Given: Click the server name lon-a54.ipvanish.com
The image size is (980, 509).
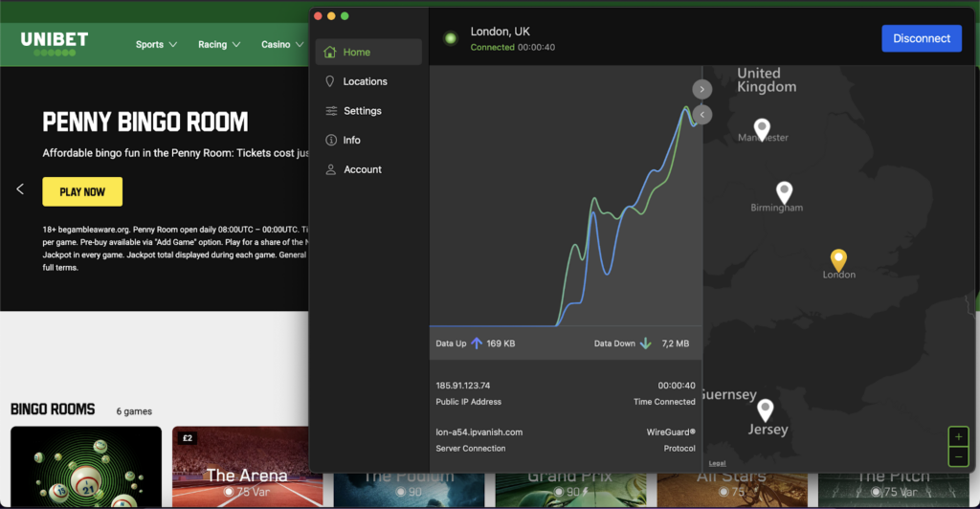Looking at the screenshot, I should click(479, 432).
